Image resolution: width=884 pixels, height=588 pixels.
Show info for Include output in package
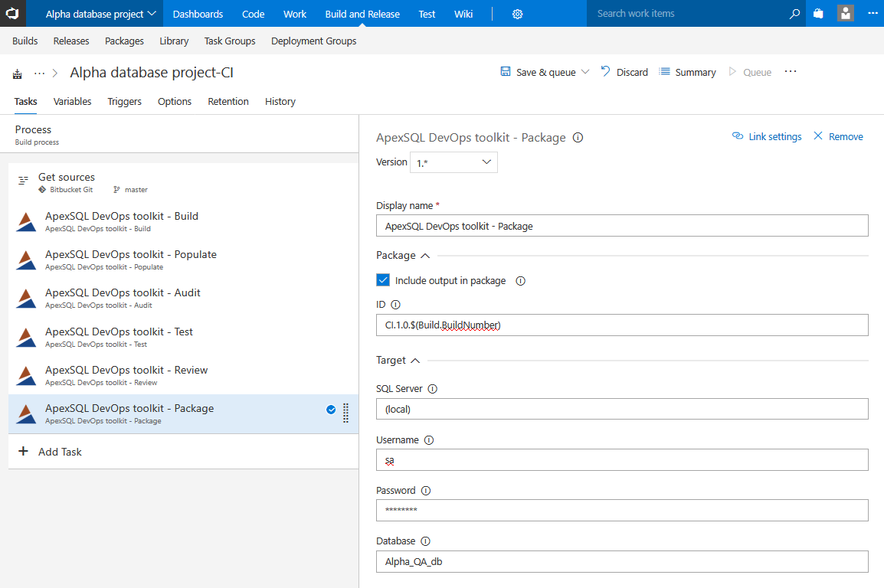[x=520, y=281]
